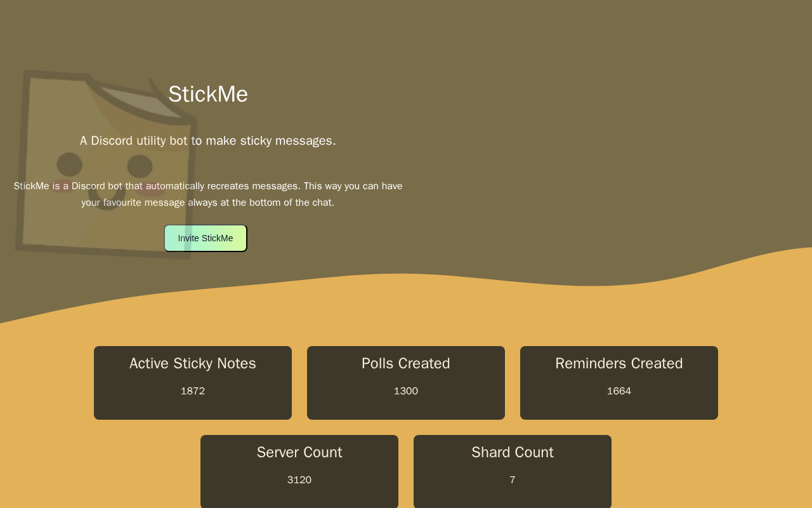
Task: Select the value 3120
Action: (x=299, y=480)
